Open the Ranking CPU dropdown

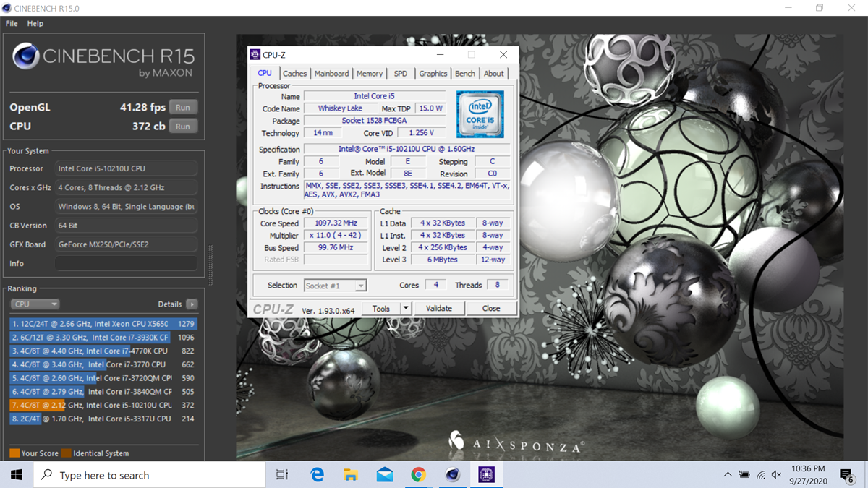(35, 304)
